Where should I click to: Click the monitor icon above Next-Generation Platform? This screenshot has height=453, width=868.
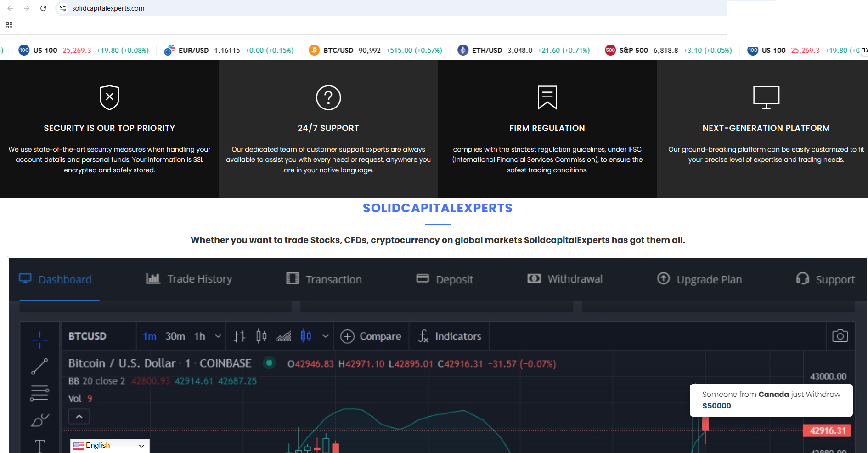coord(766,97)
